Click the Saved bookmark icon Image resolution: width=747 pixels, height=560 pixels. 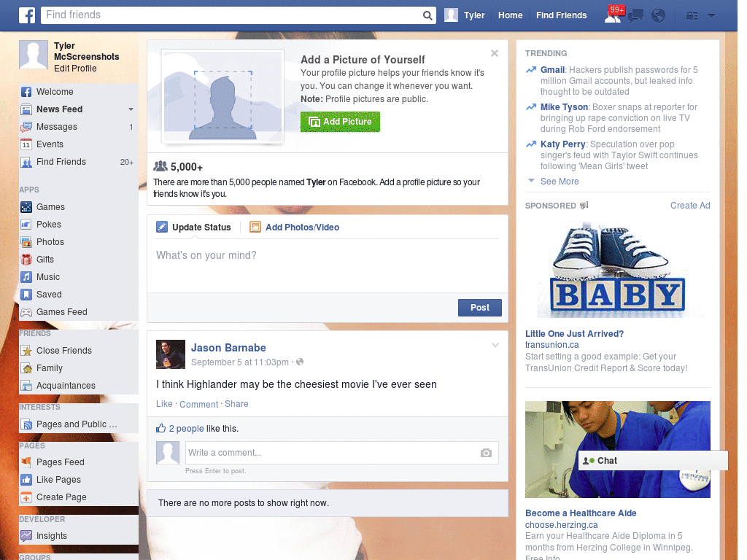(26, 295)
